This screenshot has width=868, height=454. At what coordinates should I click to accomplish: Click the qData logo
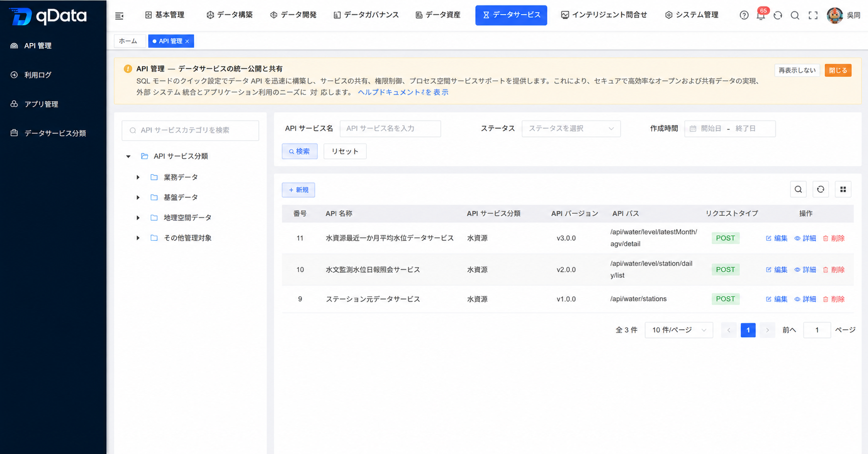48,16
